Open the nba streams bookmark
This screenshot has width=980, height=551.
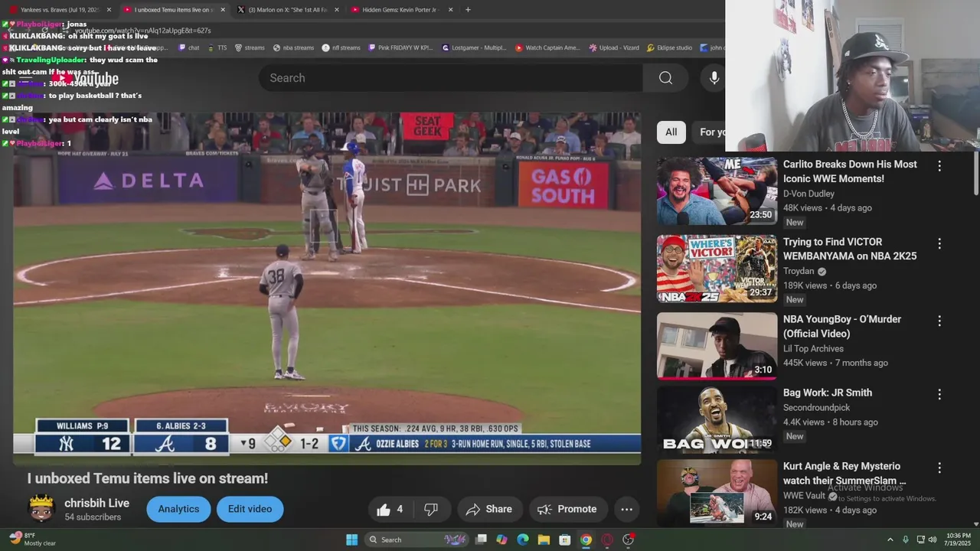click(293, 47)
